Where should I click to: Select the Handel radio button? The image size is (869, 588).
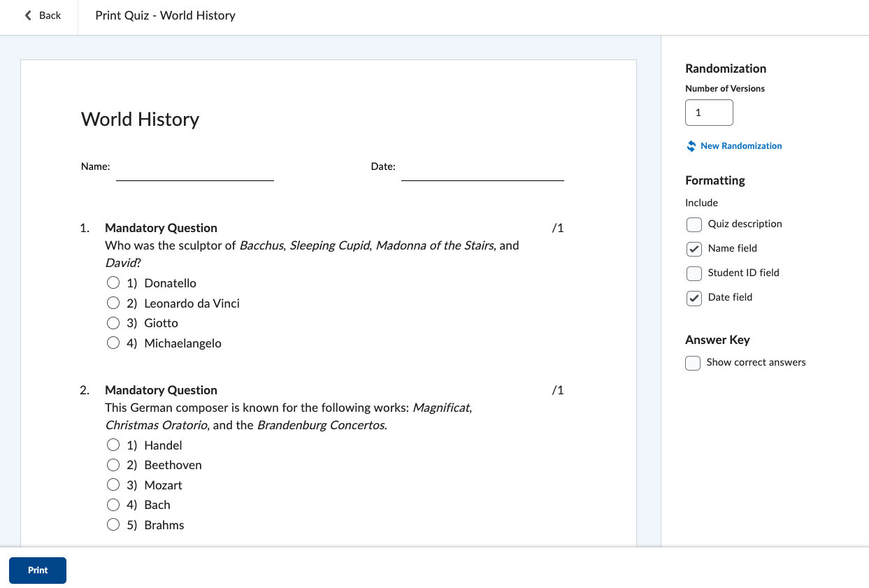tap(113, 445)
